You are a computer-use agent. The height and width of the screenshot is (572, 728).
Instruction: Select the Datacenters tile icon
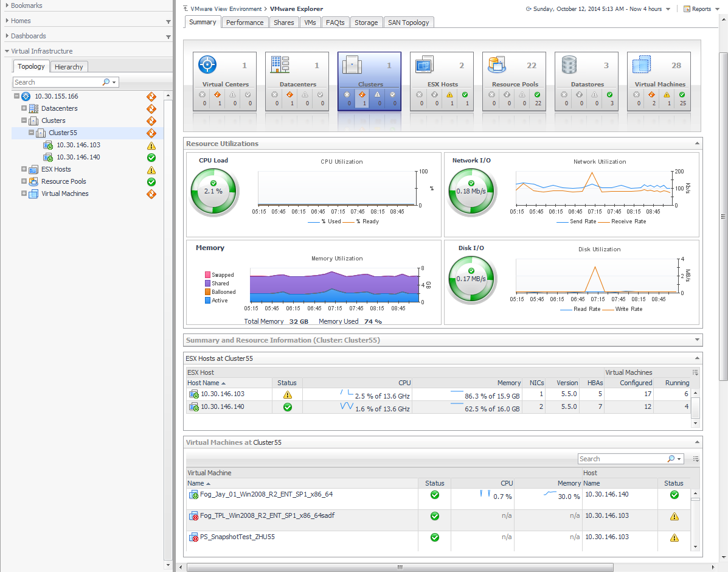[x=280, y=65]
